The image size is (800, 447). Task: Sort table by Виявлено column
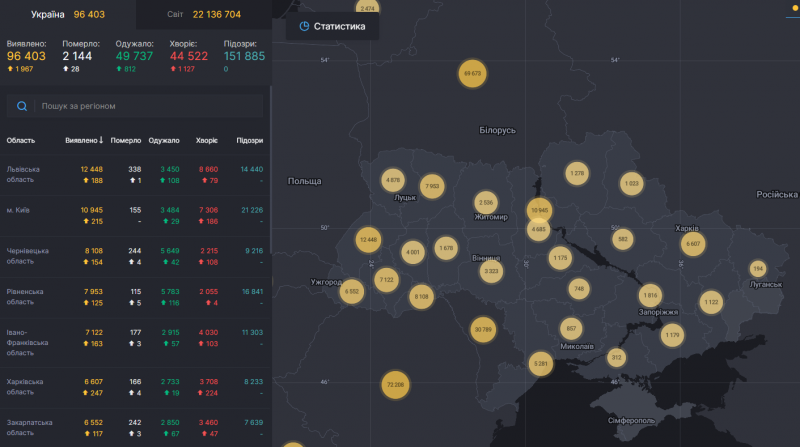pos(84,141)
